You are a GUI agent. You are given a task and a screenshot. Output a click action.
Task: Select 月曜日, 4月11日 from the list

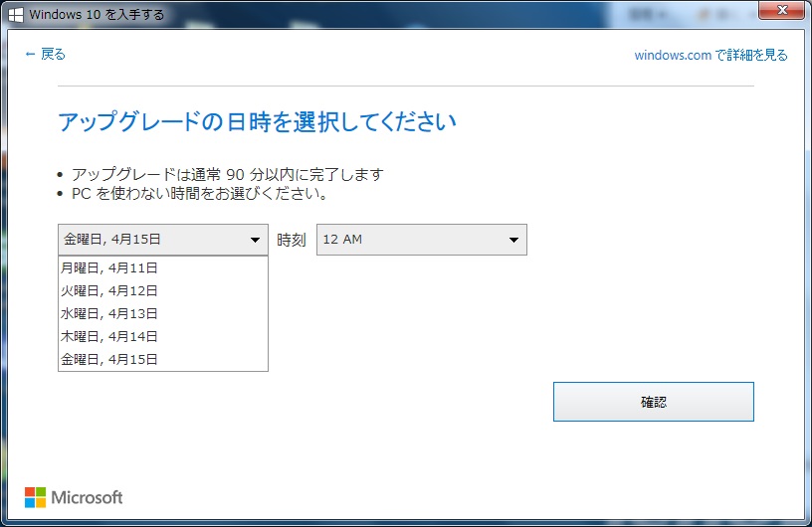pyautogui.click(x=163, y=267)
